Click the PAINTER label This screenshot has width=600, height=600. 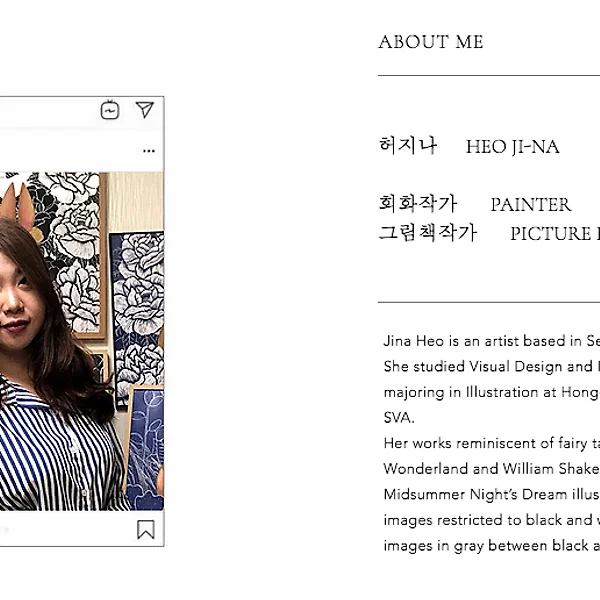click(x=531, y=205)
